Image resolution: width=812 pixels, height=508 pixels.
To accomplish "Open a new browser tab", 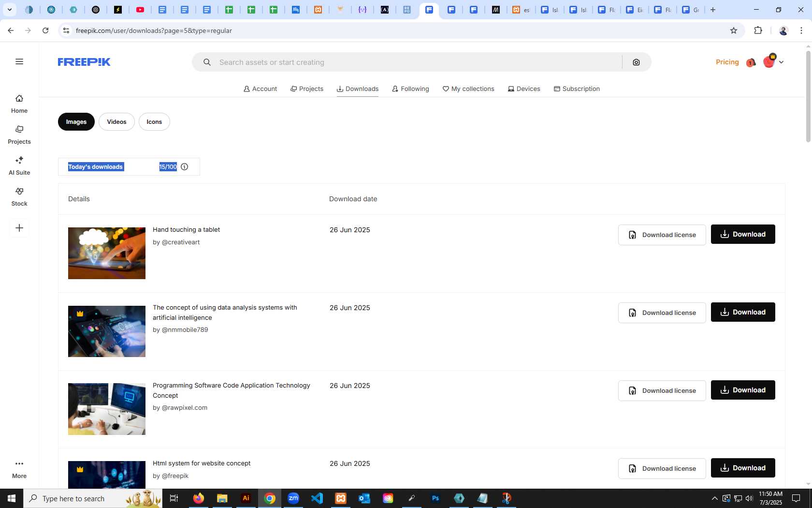I will tap(712, 10).
